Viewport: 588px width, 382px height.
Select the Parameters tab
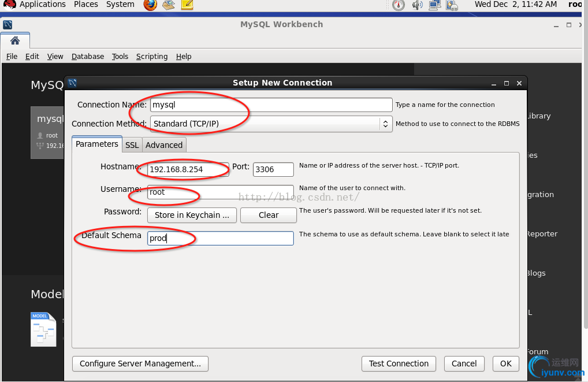[97, 144]
